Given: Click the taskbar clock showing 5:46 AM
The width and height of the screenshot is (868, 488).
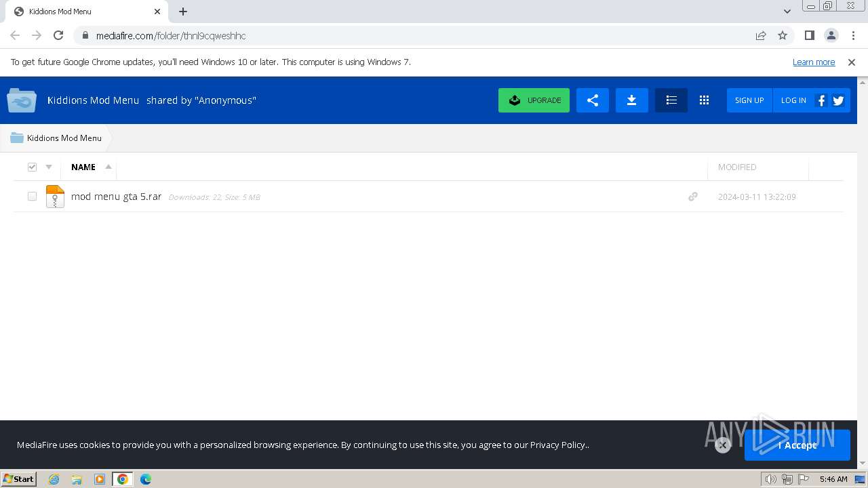Looking at the screenshot, I should (833, 479).
